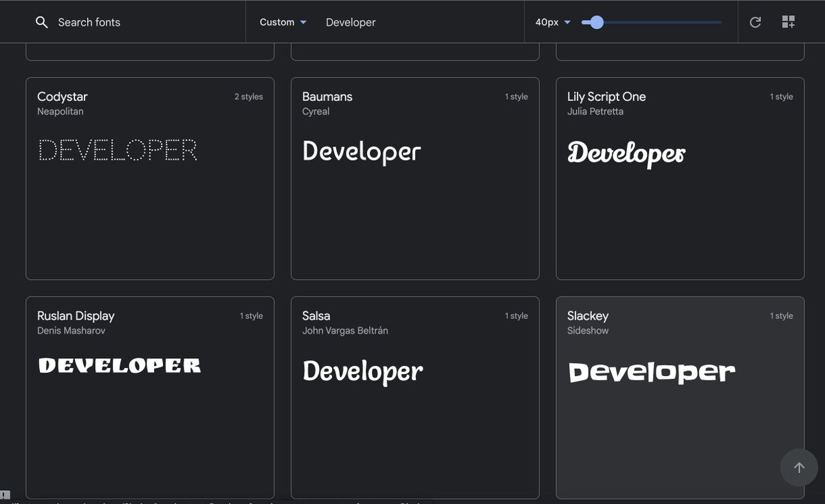Click the 1 style label on Baumans card

[x=516, y=96]
